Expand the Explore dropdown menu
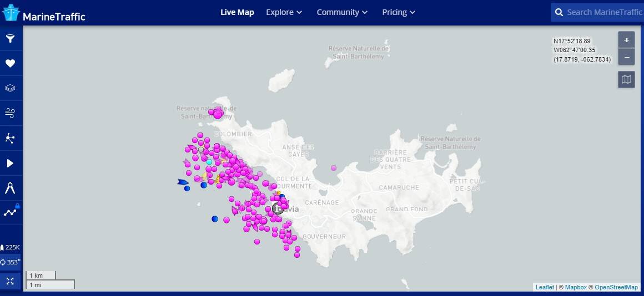The image size is (644, 296). (284, 12)
